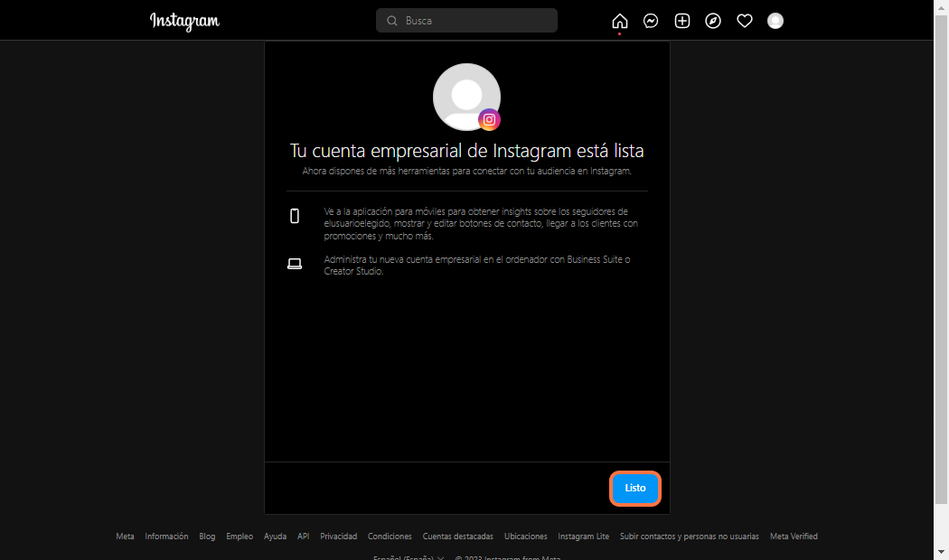The height and width of the screenshot is (560, 949).
Task: Open Messenger direct messages icon
Action: coord(651,21)
